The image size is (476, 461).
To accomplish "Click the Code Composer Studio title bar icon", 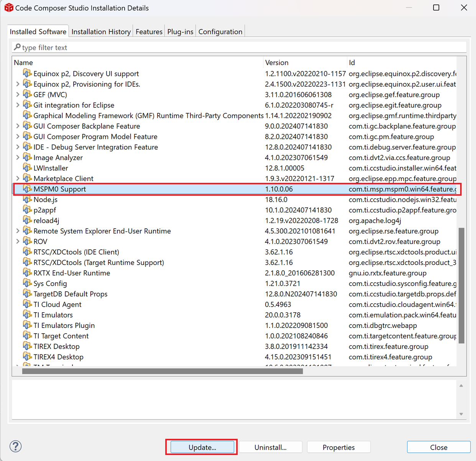I will [8, 8].
